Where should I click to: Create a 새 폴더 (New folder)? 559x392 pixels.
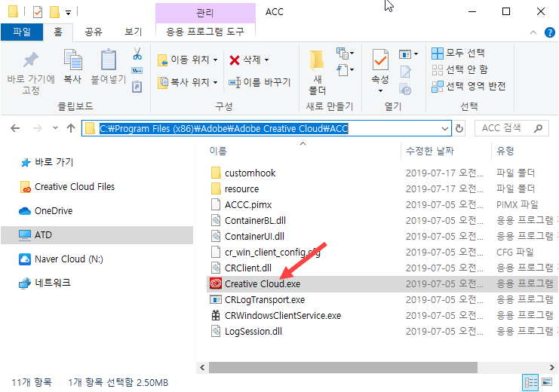pos(318,72)
